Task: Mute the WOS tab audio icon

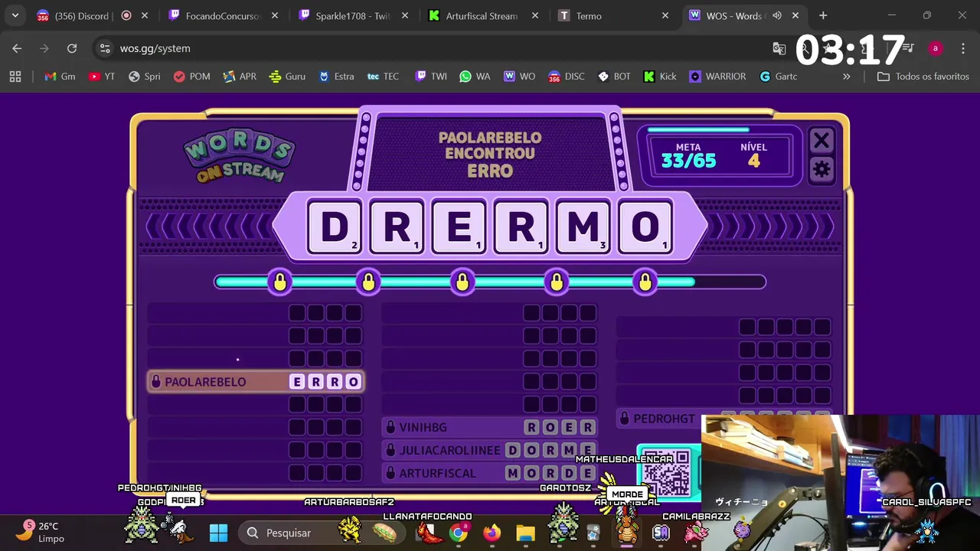Action: click(x=777, y=15)
